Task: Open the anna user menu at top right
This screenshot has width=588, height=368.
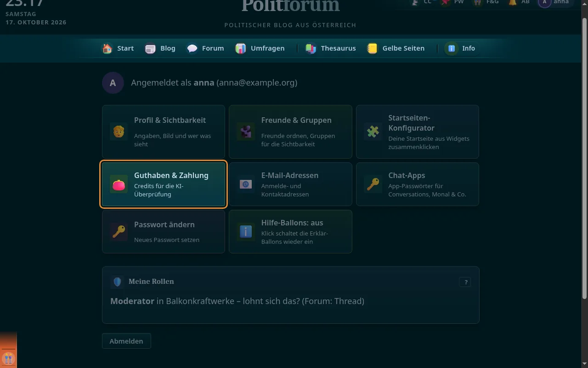Action: click(556, 3)
